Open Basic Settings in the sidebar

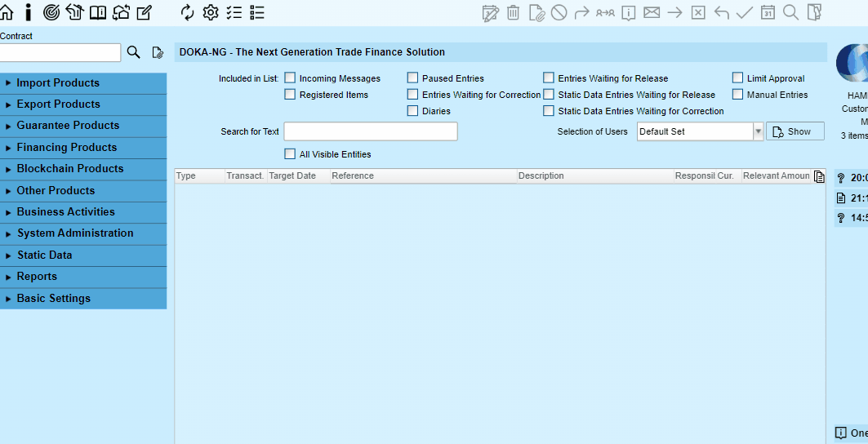pyautogui.click(x=83, y=299)
